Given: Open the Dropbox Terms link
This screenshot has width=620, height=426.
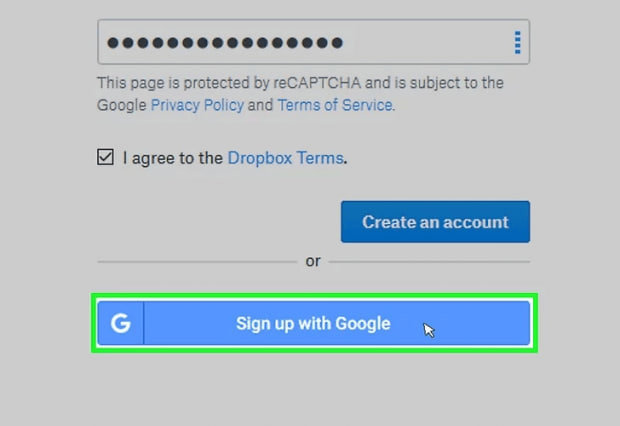Looking at the screenshot, I should (285, 158).
